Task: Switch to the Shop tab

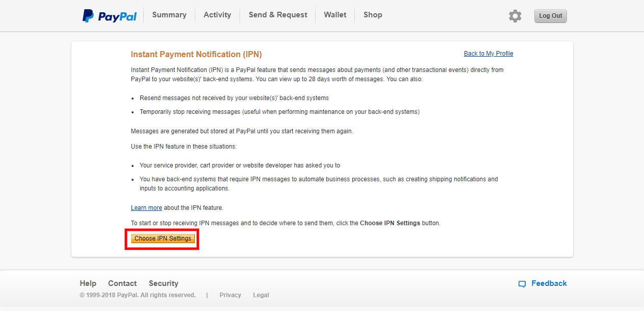Action: [x=373, y=15]
